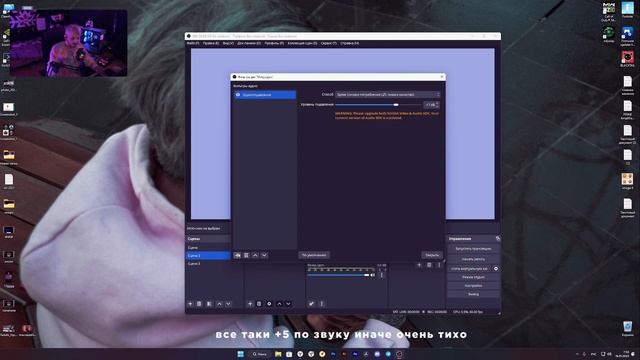Open the OBS Studio taskbar icon
The width and height of the screenshot is (640, 360).
coord(399,354)
